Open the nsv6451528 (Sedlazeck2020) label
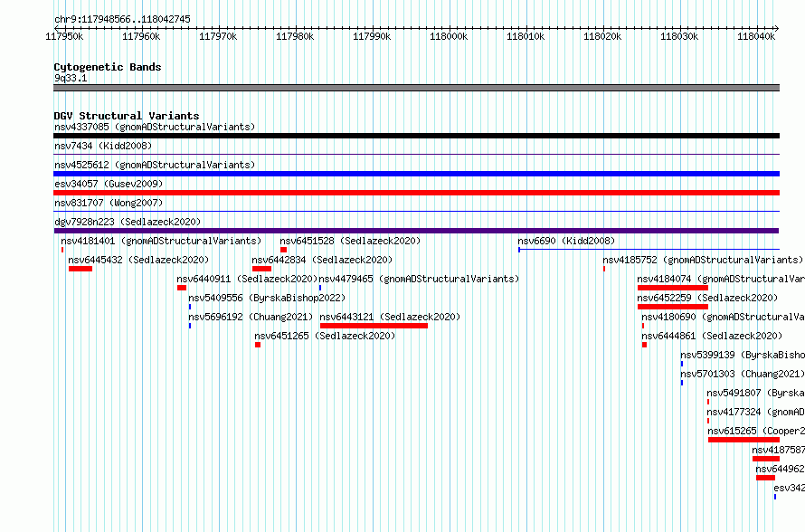805x532 pixels. [x=350, y=241]
